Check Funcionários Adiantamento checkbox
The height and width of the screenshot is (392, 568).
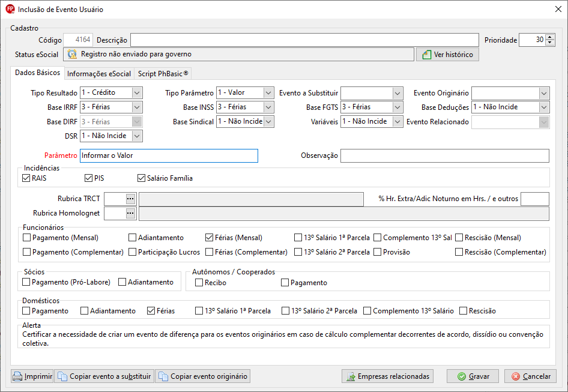click(x=132, y=238)
